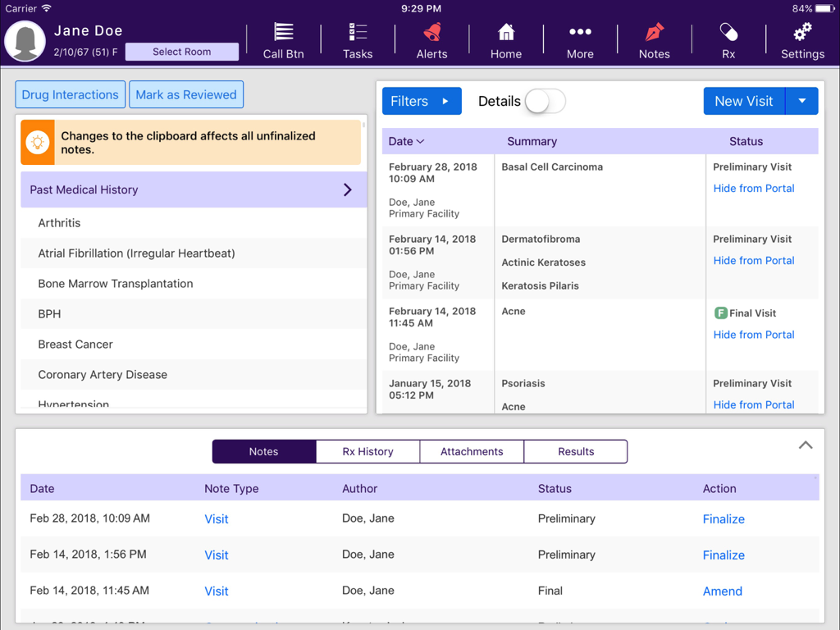
Task: Expand the New Visit dropdown arrow
Action: 802,101
